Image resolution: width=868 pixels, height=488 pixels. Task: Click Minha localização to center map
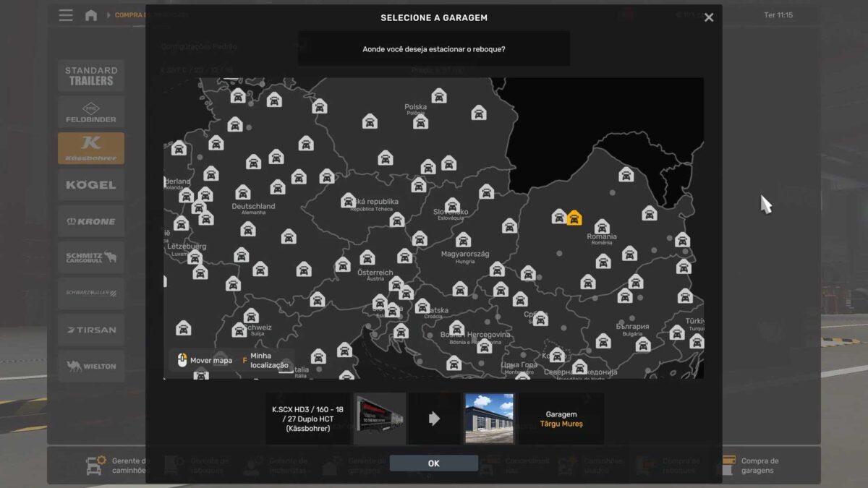tap(268, 361)
